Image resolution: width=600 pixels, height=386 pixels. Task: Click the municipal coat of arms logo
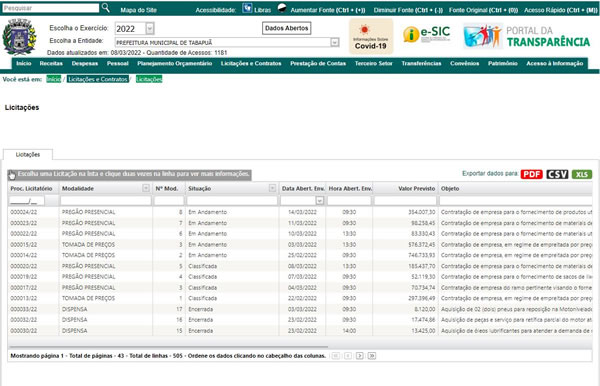click(x=19, y=37)
